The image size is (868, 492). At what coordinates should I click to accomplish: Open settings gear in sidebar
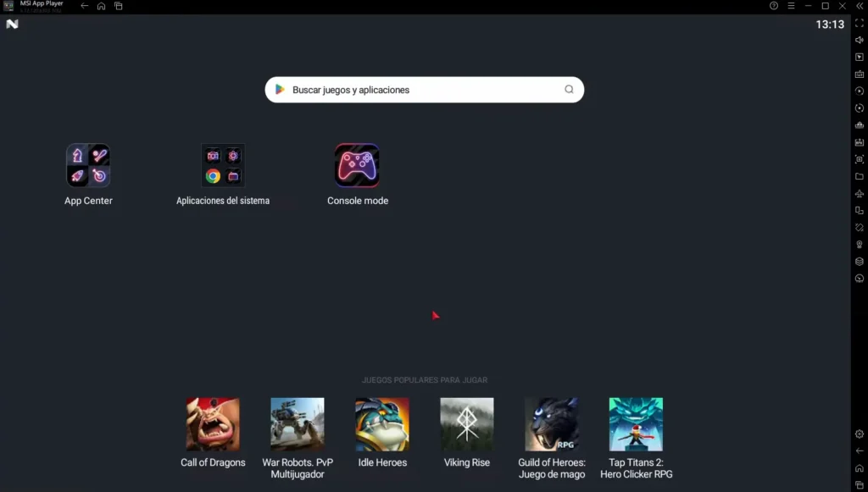click(860, 434)
